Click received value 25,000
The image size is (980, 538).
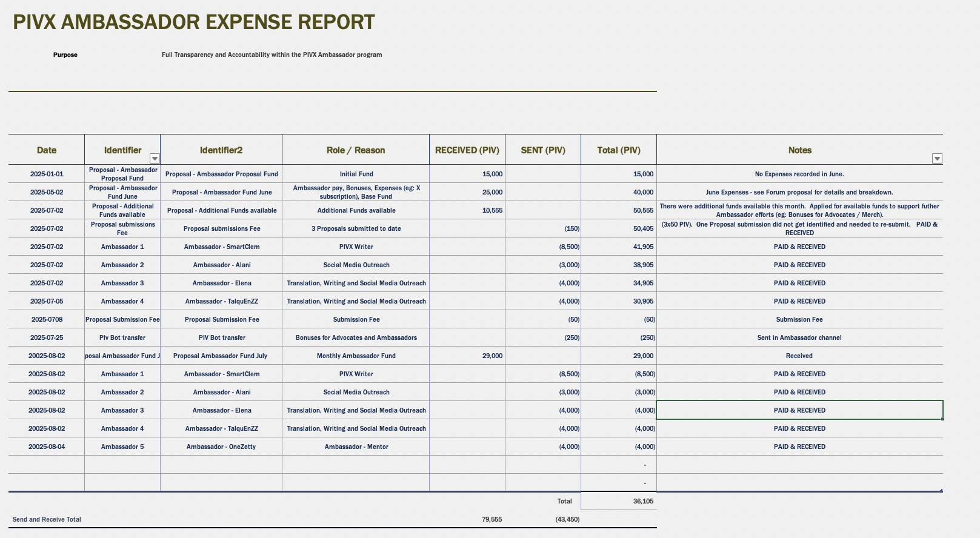467,192
